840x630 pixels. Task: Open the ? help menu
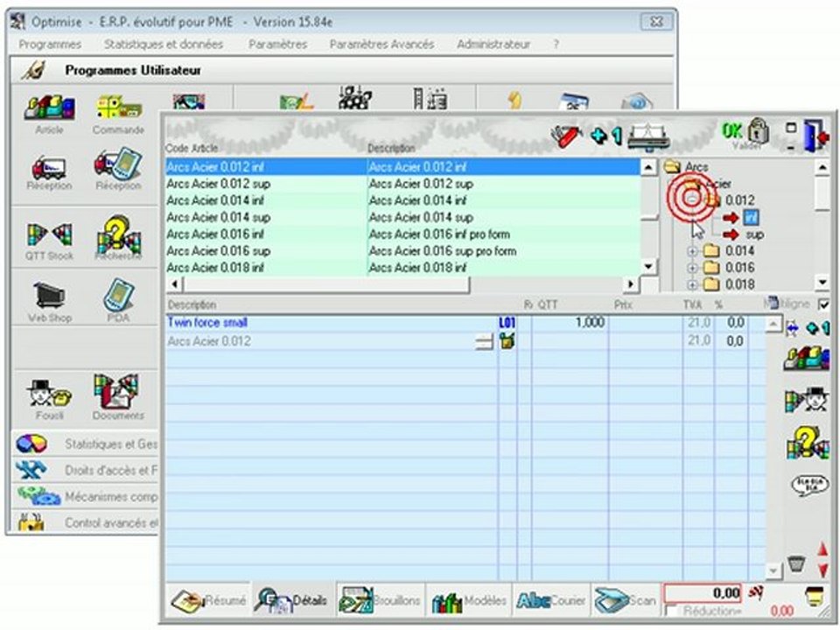pyautogui.click(x=556, y=44)
